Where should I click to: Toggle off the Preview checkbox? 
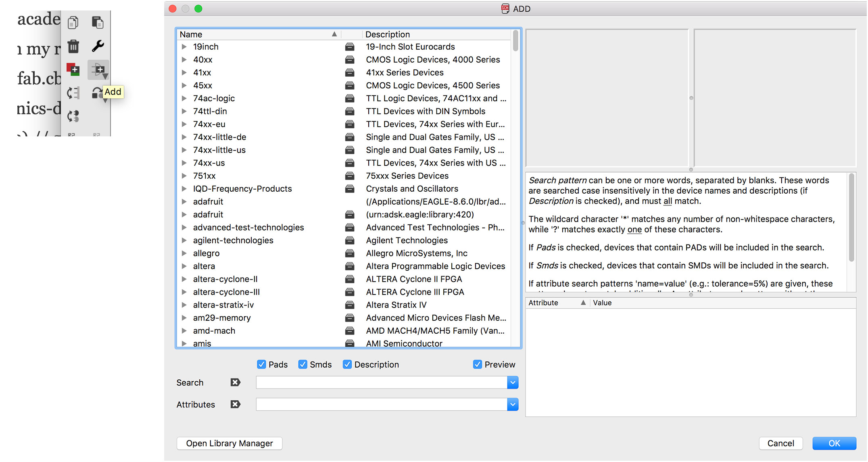(478, 364)
